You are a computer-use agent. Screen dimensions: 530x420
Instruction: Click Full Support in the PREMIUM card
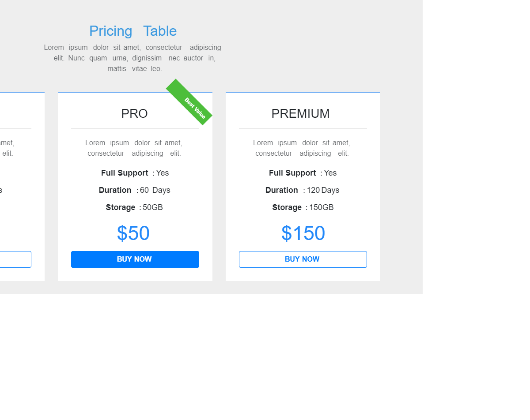(x=303, y=173)
